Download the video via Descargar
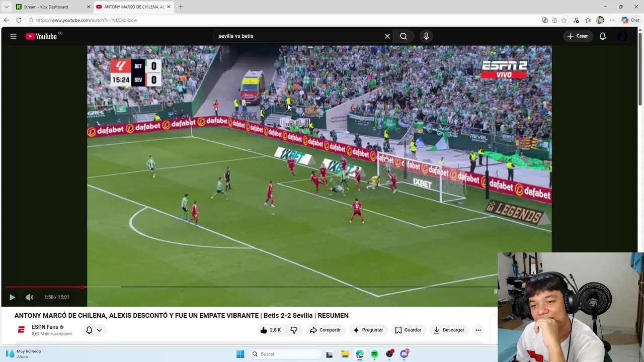This screenshot has height=362, width=644. (449, 330)
